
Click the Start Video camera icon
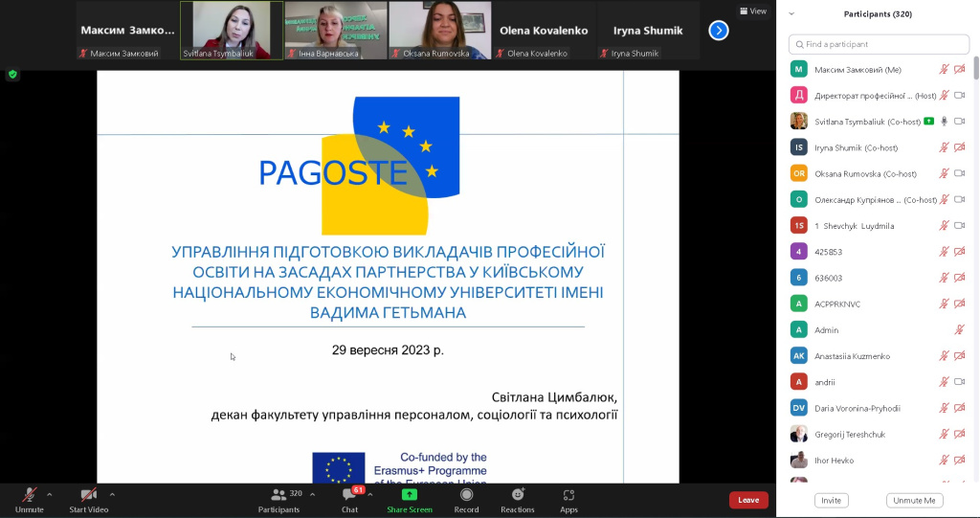point(89,495)
